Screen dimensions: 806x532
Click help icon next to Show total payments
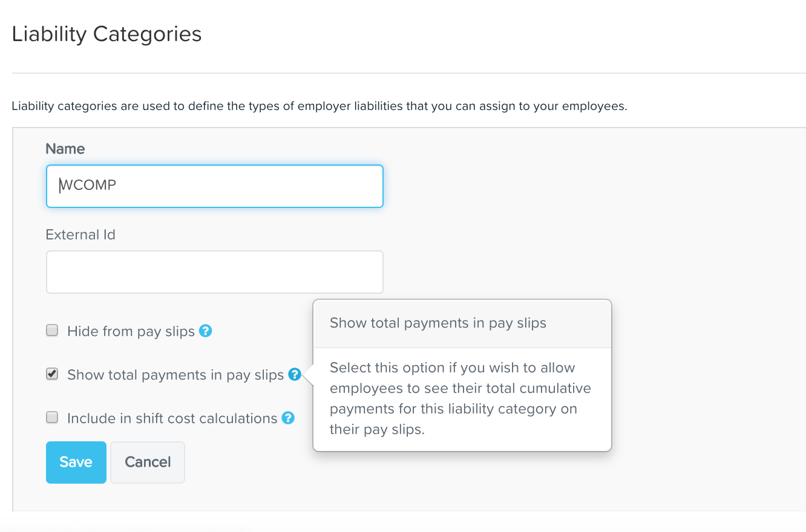295,374
